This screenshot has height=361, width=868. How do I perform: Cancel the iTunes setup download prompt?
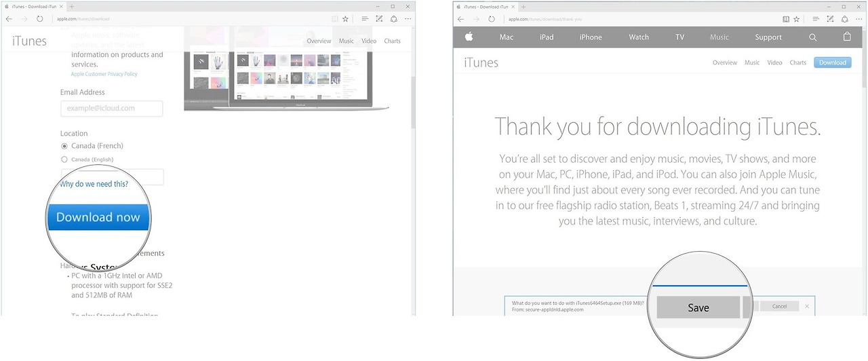pos(779,306)
